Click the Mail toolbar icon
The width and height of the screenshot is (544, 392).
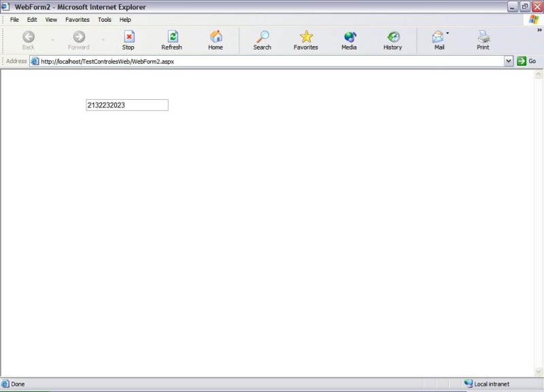tap(439, 40)
